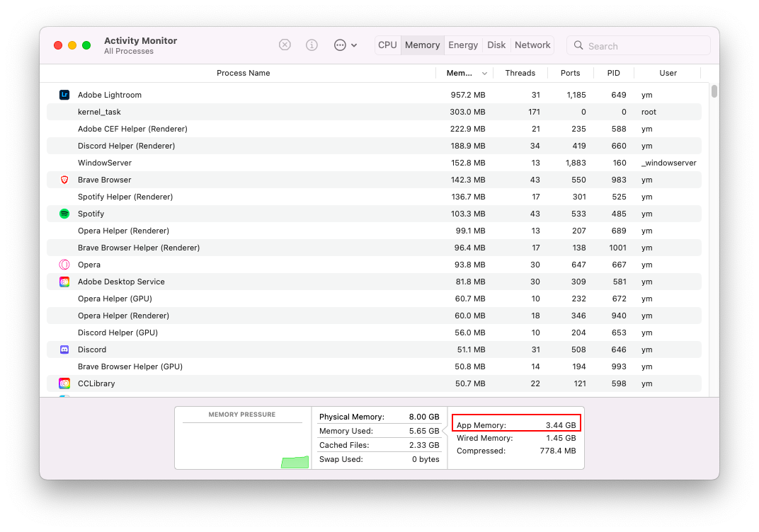The image size is (759, 532).
Task: Toggle the Memory column sort arrow
Action: (484, 74)
